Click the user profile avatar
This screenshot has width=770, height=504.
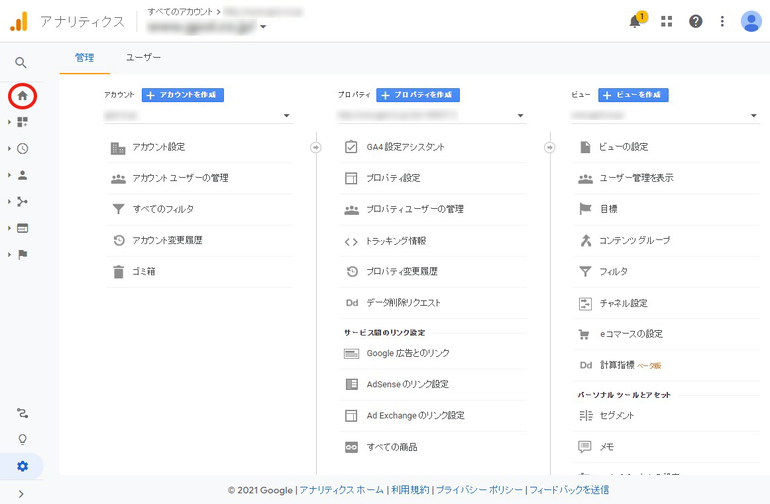point(751,22)
